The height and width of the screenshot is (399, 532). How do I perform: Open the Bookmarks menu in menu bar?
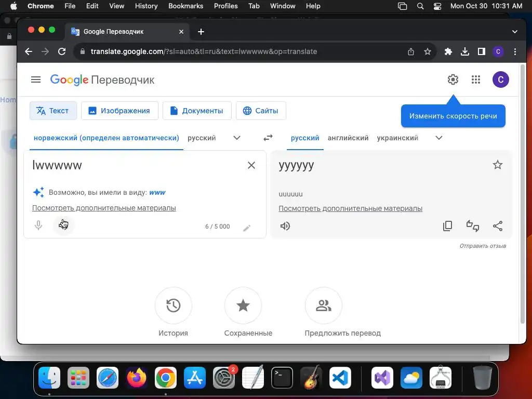[185, 6]
